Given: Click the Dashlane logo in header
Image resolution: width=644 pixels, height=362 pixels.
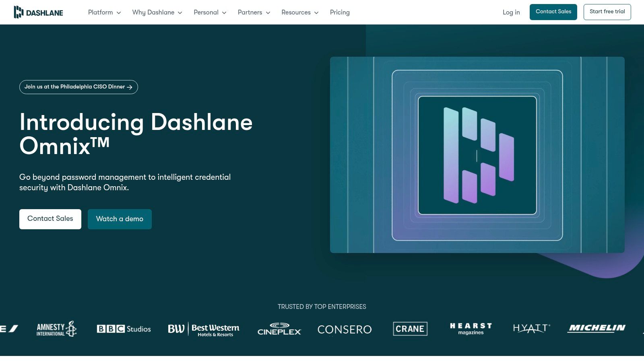Looking at the screenshot, I should (x=38, y=12).
